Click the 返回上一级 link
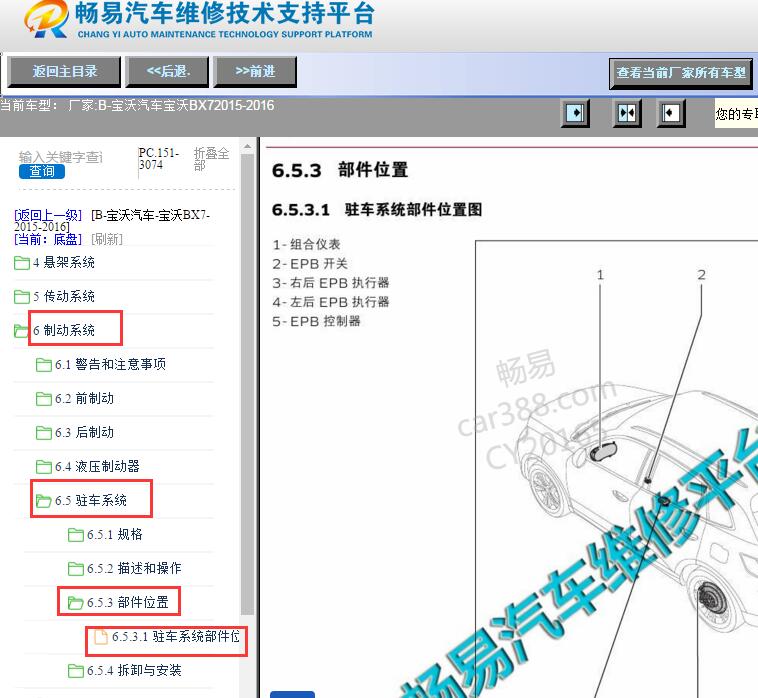Image resolution: width=758 pixels, height=698 pixels. pos(48,215)
